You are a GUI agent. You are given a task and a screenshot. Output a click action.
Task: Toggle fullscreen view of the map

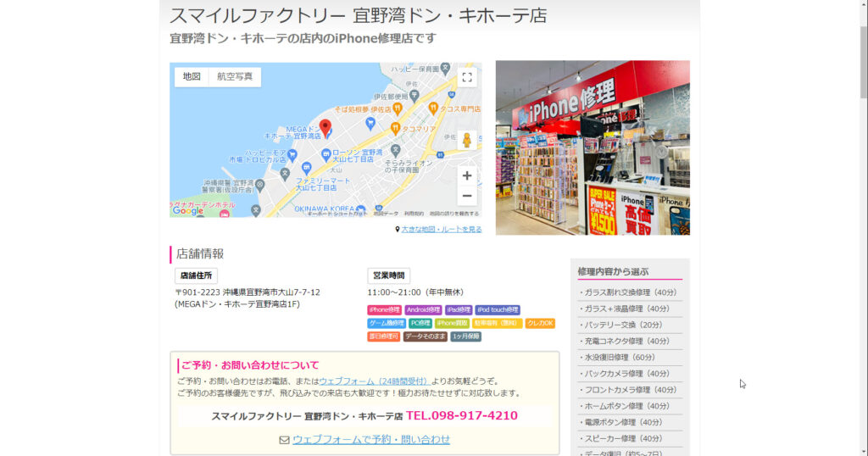click(x=467, y=77)
